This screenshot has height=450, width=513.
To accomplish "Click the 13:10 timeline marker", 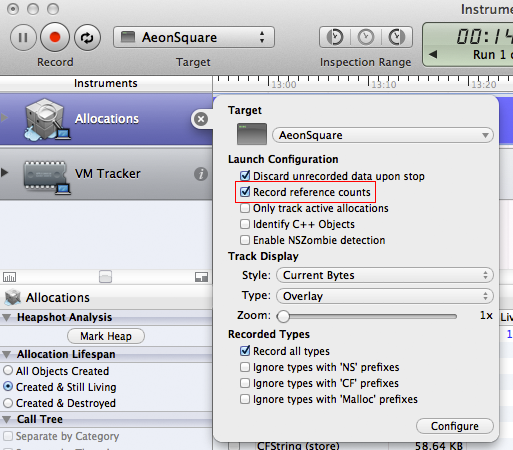I will click(384, 85).
